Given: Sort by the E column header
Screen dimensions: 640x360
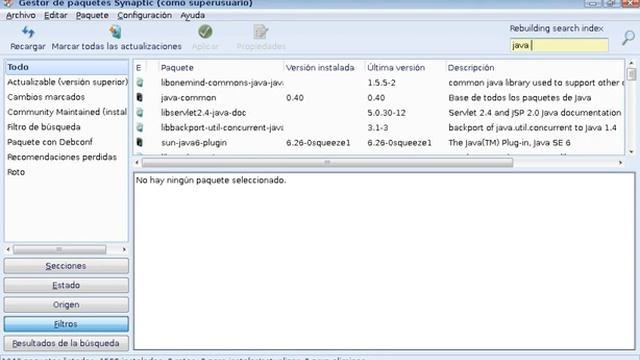Looking at the screenshot, I should click(140, 68).
